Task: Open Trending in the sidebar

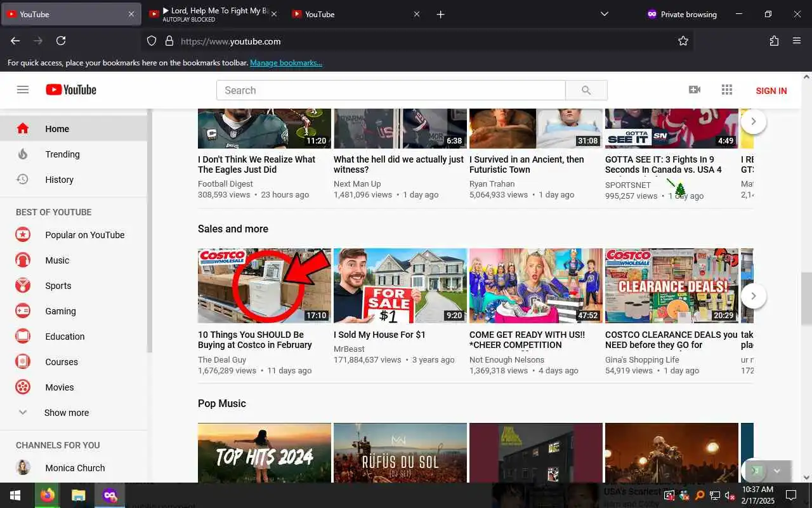Action: [x=74, y=154]
